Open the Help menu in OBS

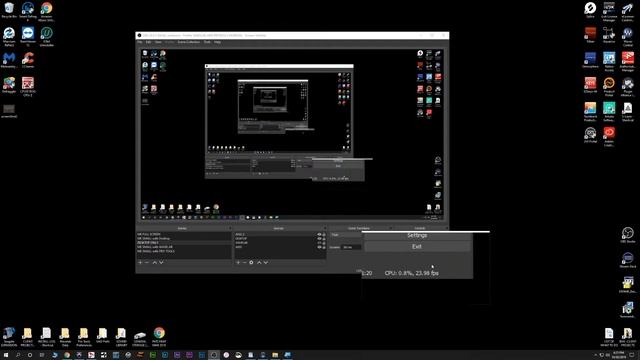click(x=218, y=42)
